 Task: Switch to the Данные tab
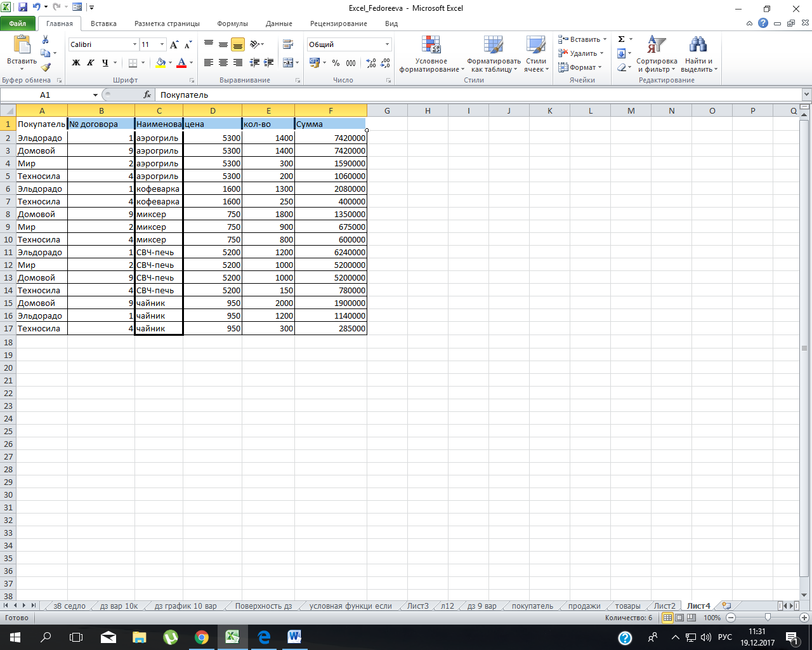pyautogui.click(x=279, y=23)
